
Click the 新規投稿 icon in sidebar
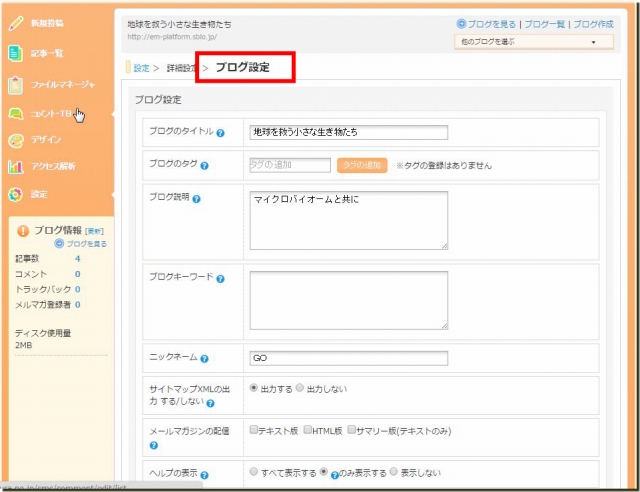tap(15, 22)
